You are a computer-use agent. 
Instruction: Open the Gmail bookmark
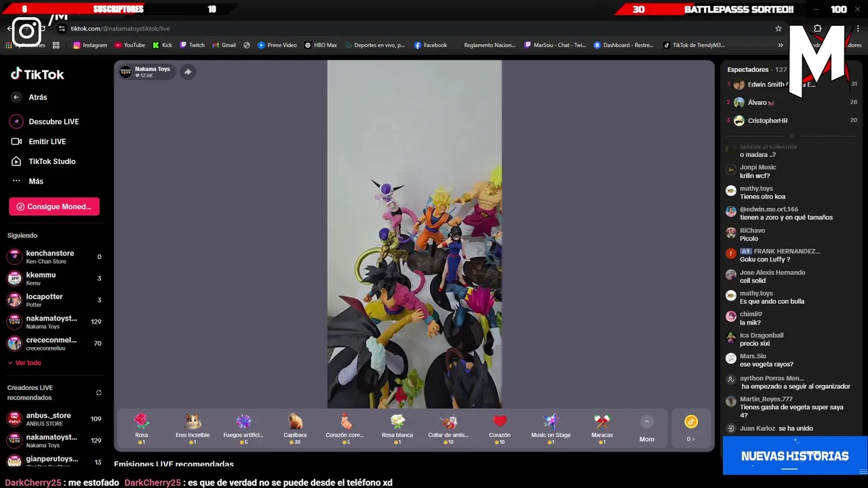pyautogui.click(x=224, y=45)
